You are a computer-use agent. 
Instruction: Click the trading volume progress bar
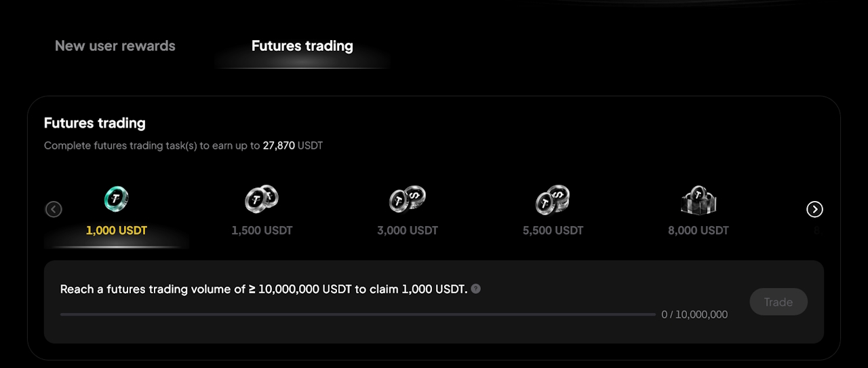coord(357,314)
